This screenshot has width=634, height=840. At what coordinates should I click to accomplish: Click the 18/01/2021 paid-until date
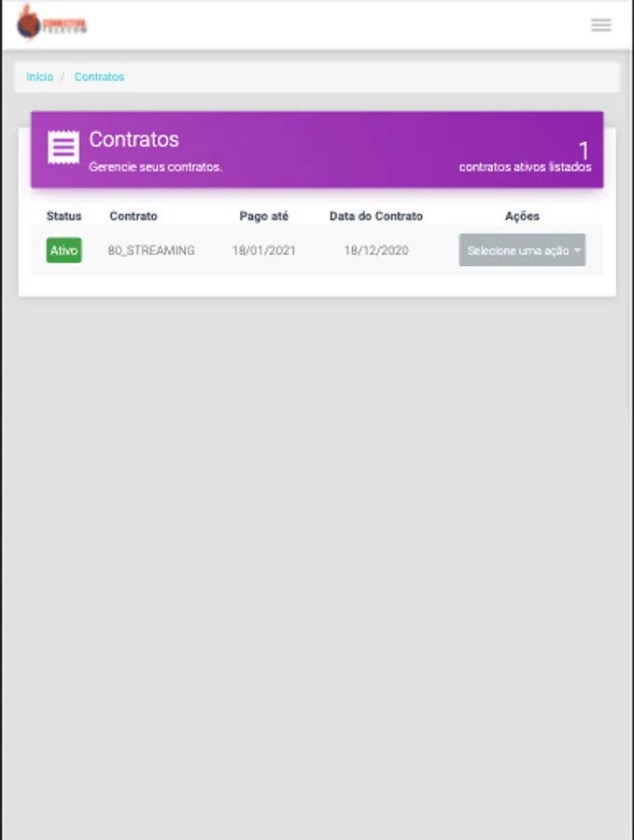click(x=263, y=250)
